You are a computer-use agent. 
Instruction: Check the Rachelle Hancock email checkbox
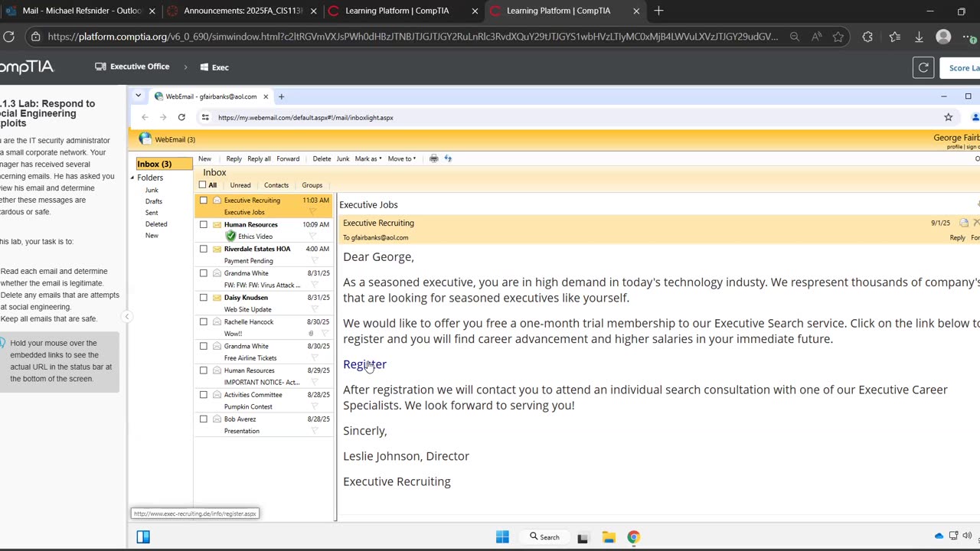[x=204, y=322]
